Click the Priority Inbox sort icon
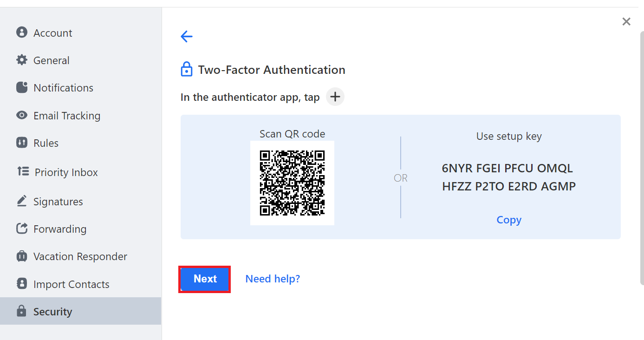The height and width of the screenshot is (340, 644). [23, 171]
